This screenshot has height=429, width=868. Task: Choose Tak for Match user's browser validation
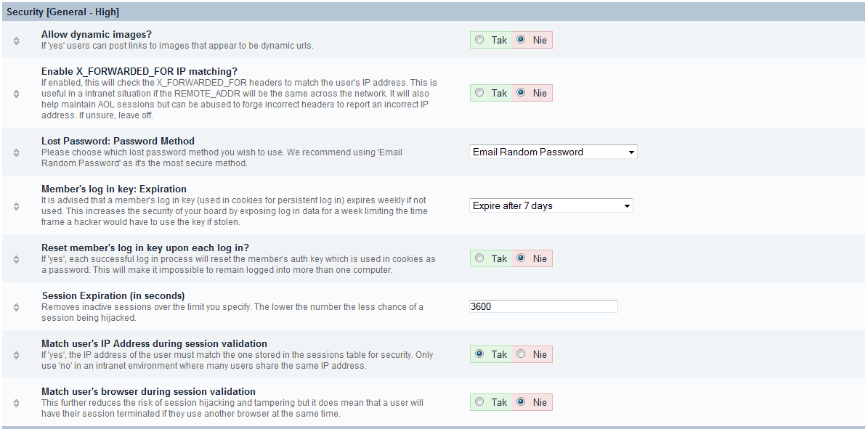click(480, 402)
